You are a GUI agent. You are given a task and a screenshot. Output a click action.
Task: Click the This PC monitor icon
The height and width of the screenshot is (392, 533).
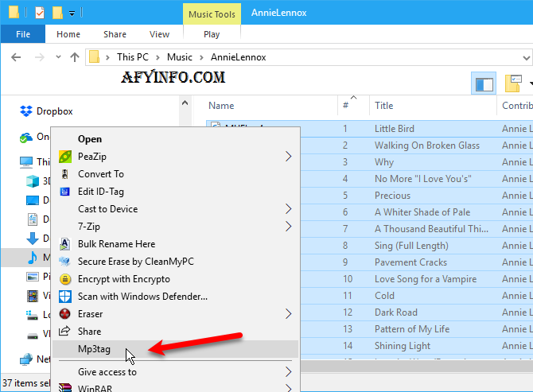[x=26, y=162]
